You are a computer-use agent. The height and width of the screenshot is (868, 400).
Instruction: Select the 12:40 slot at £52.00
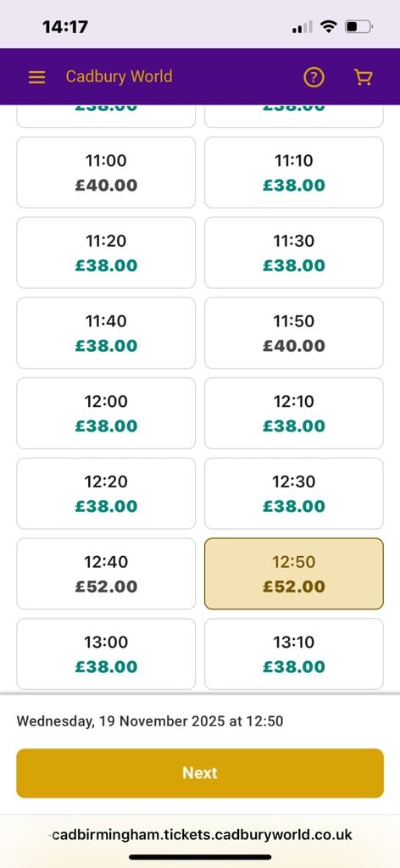(x=106, y=574)
